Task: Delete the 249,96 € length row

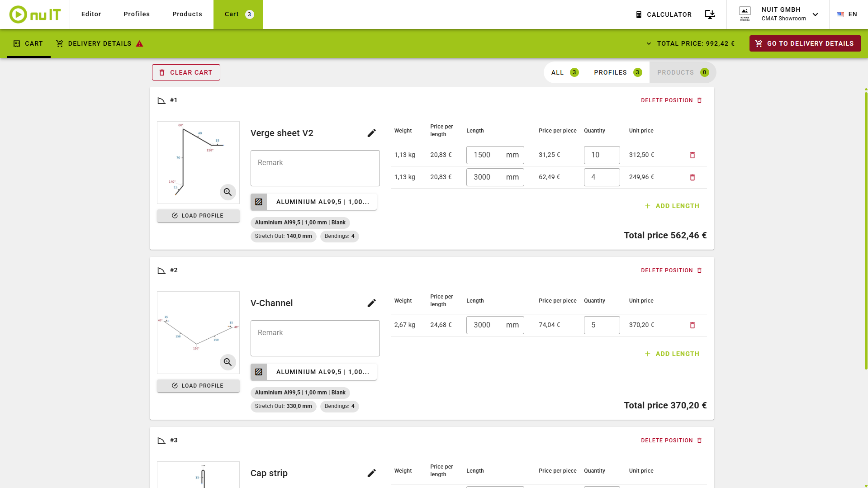Action: (x=692, y=177)
